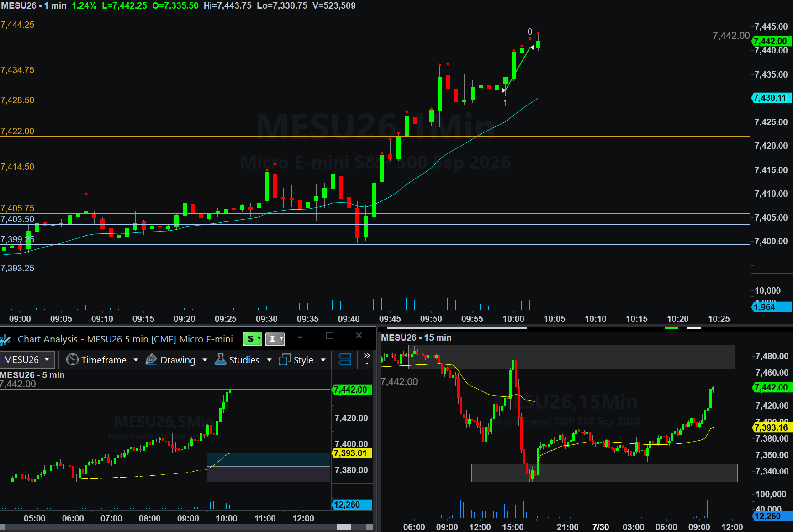793x532 pixels.
Task: Click the 7,428.50 horizontal line label
Action: [17, 100]
